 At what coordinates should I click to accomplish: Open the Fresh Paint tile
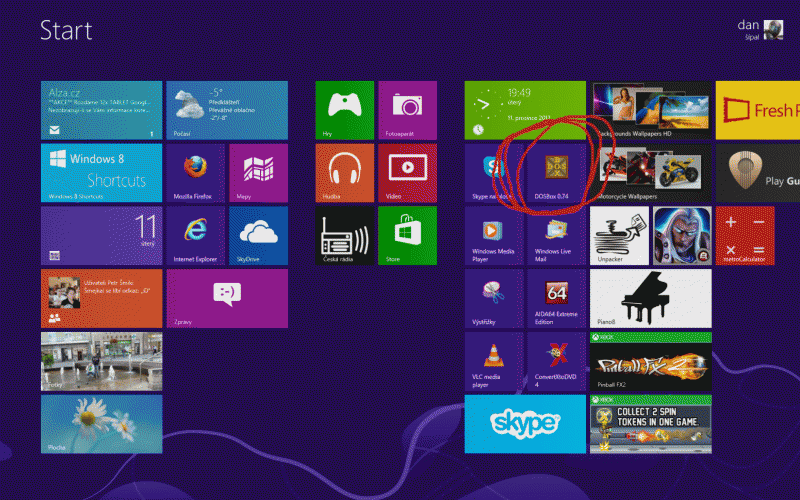758,110
